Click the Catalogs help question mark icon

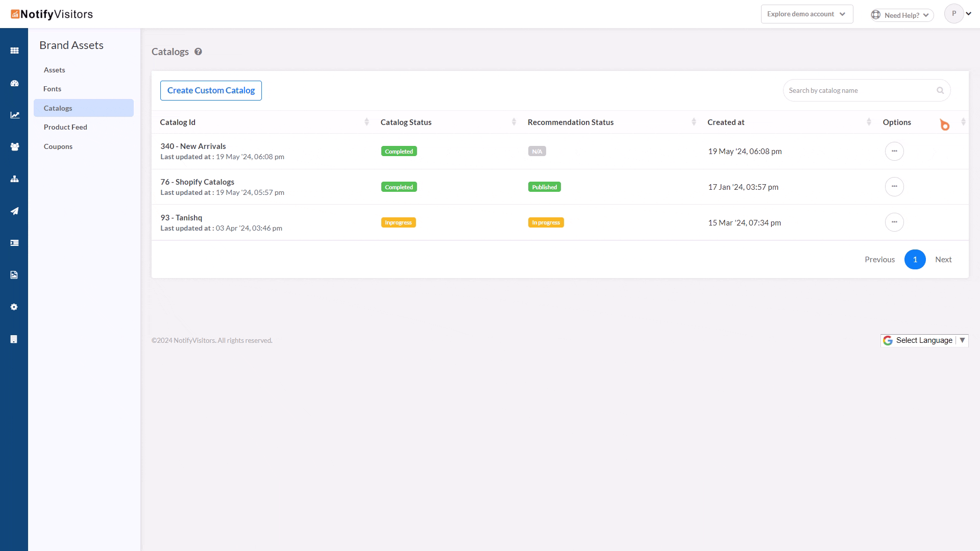(198, 52)
